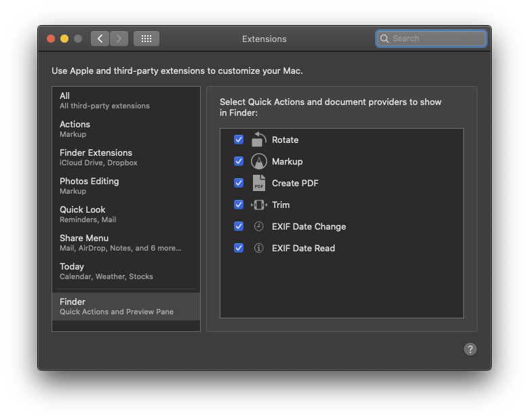529x420 pixels.
Task: Click the Rotate quick action icon
Action: coord(259,140)
